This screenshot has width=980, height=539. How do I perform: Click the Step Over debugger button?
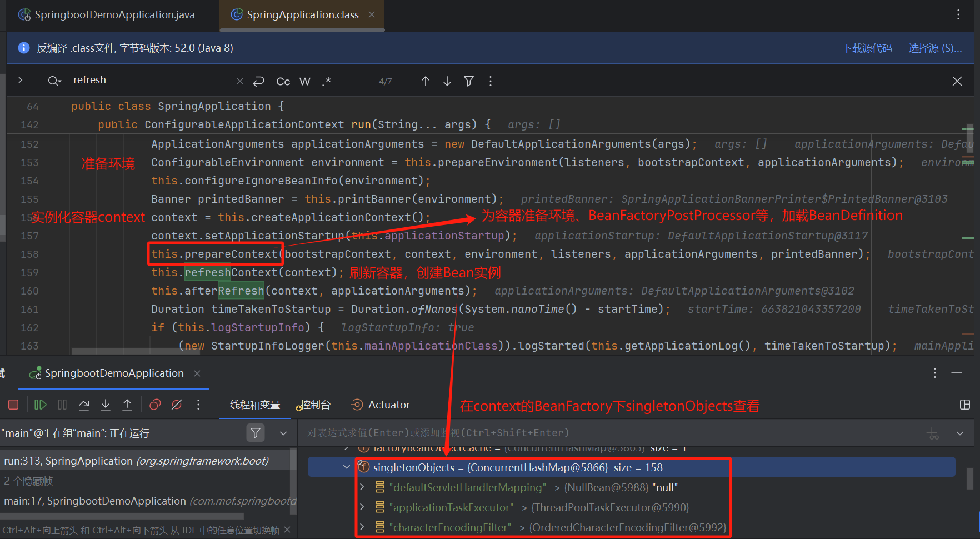click(84, 405)
